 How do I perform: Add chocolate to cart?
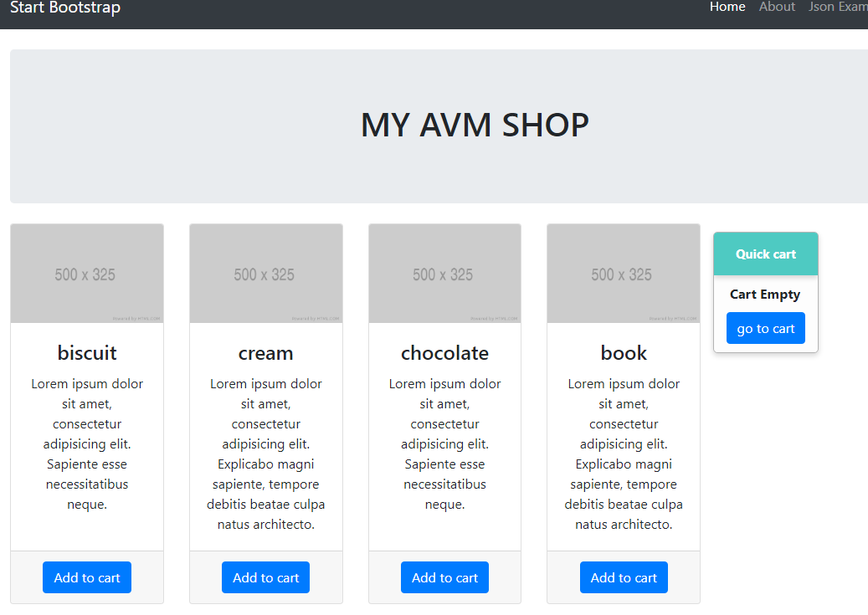(x=444, y=577)
